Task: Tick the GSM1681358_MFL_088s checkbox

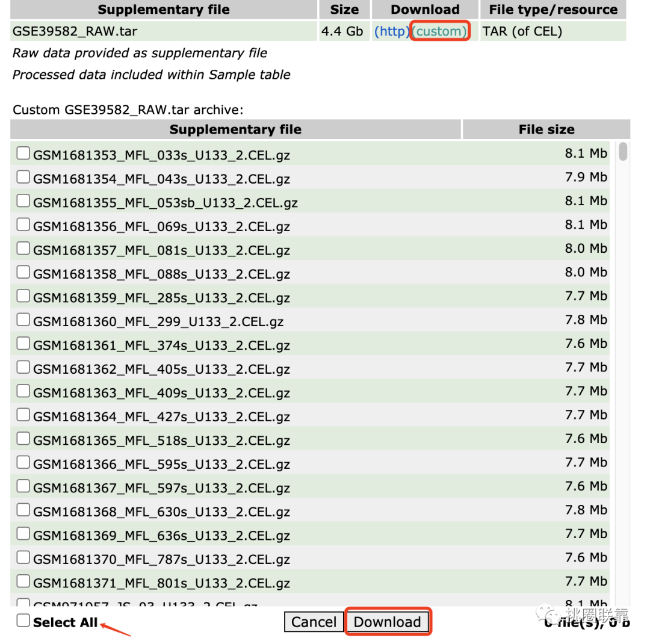Action: click(23, 272)
